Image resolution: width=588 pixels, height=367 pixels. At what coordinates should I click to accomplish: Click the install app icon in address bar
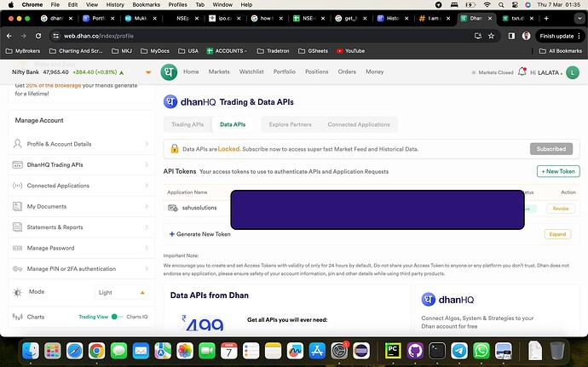pyautogui.click(x=478, y=36)
